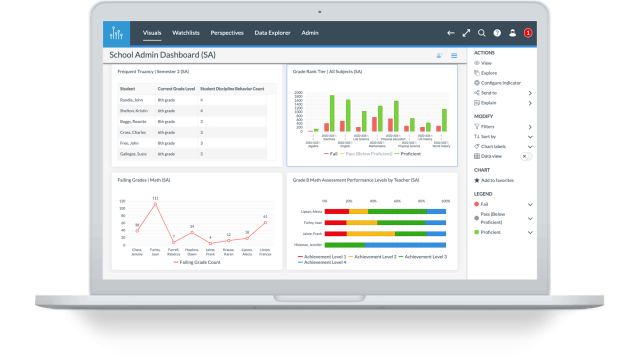Screen dimensions: 640x361
Task: Click the green Proficient legend color dot
Action: tap(476, 232)
